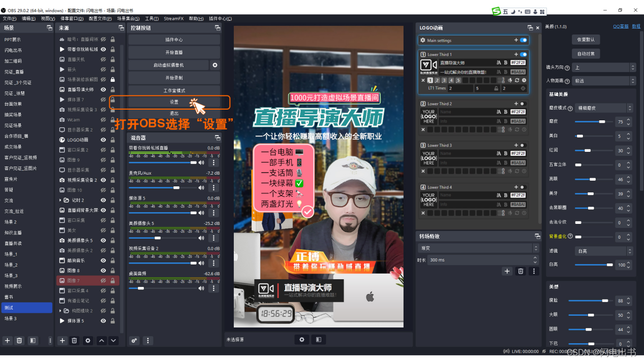
Task: Mute the 桌面音频 speaker icon
Action: [x=201, y=288]
